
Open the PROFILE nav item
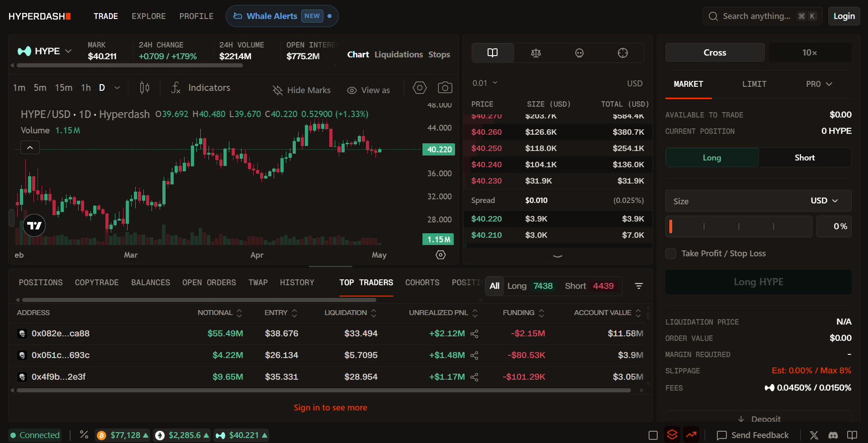(x=196, y=16)
